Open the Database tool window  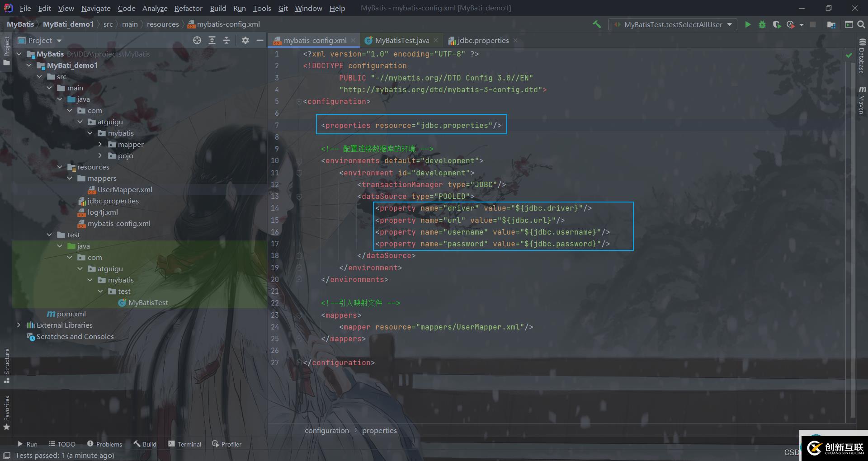pos(862,56)
